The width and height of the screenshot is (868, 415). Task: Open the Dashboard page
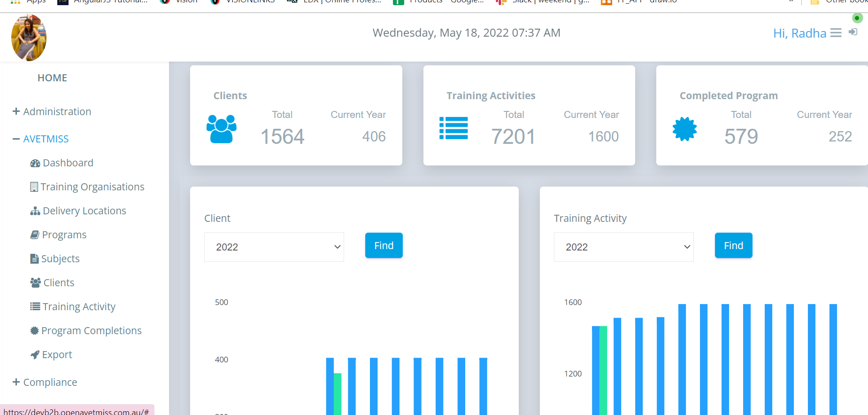(68, 163)
